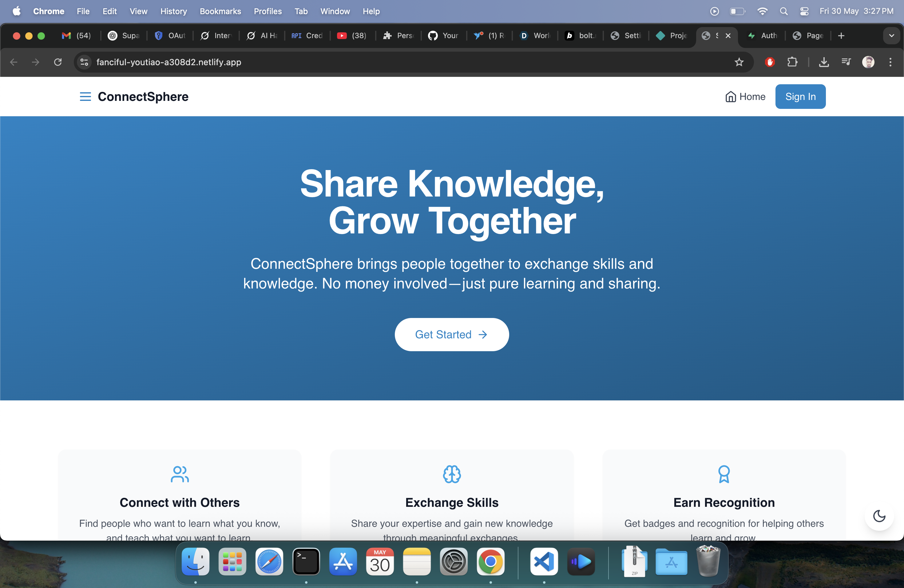Open Chrome three-dot menu

point(890,62)
